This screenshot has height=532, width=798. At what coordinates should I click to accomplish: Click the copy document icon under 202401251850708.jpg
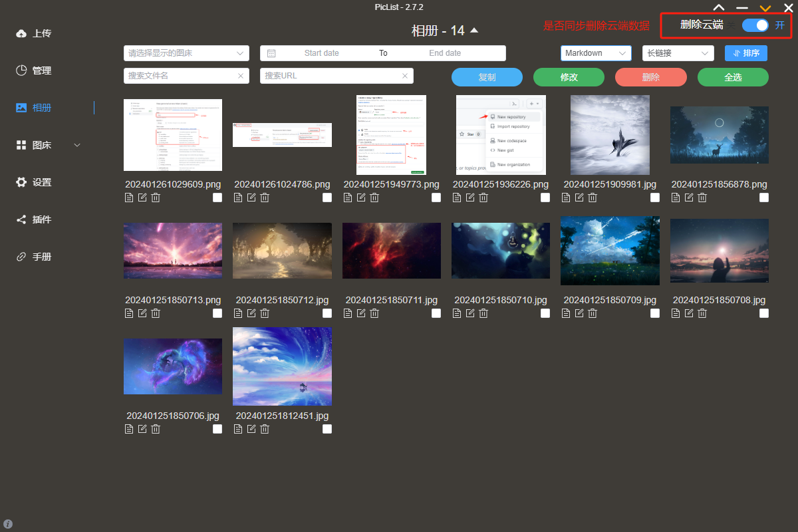(x=676, y=313)
